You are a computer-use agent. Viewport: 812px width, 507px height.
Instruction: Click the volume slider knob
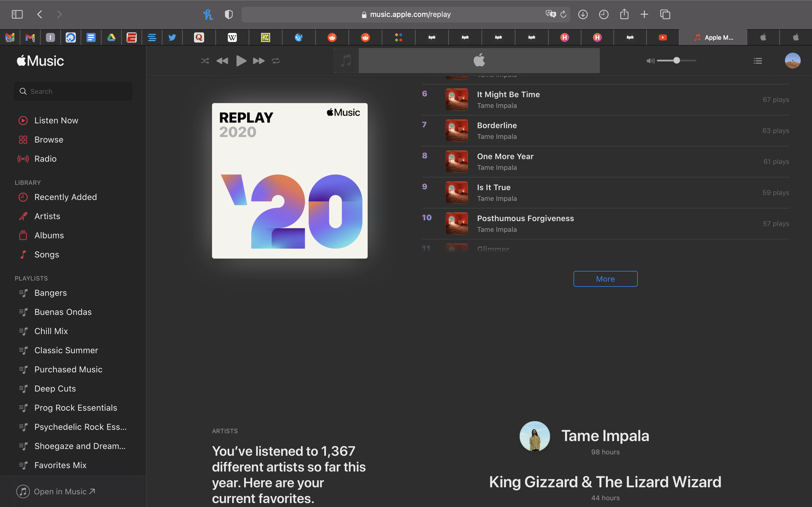(676, 60)
